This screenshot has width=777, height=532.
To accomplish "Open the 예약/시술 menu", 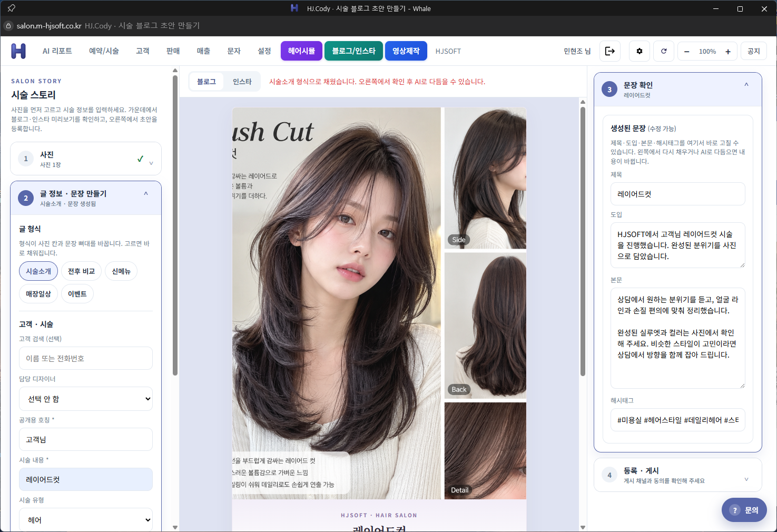I will tap(104, 51).
